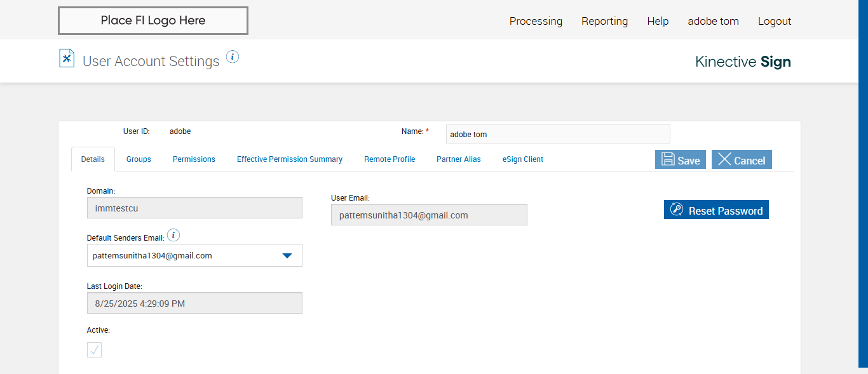Click the User Account Settings wrench icon
The image size is (868, 374).
pos(67,58)
